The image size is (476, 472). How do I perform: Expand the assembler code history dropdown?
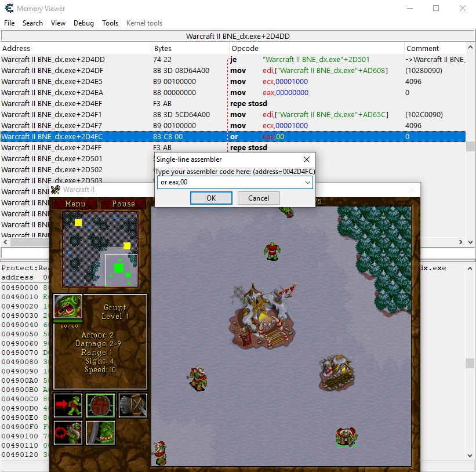tap(307, 182)
